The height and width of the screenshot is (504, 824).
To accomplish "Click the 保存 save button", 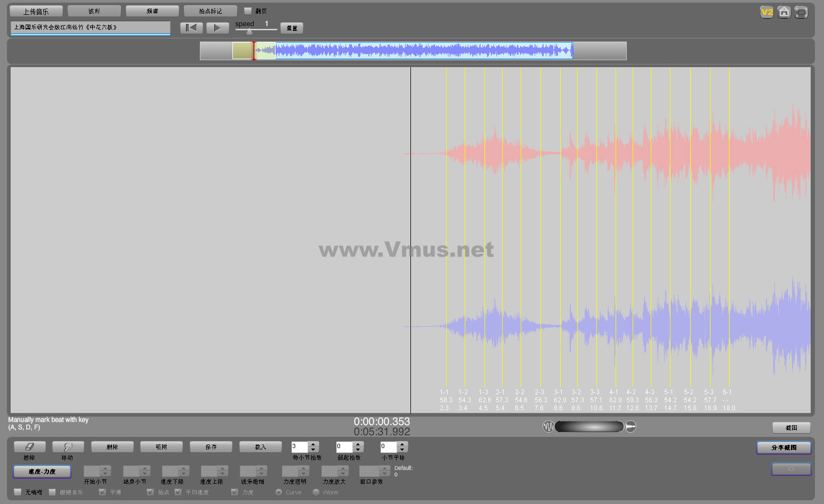I will [211, 447].
